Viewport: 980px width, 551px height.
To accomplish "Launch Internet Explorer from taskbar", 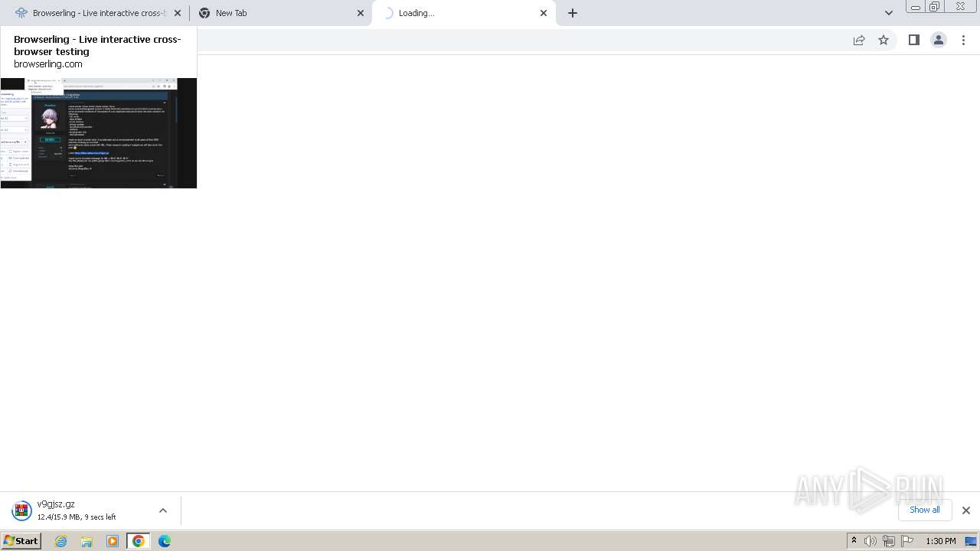I will pyautogui.click(x=61, y=541).
